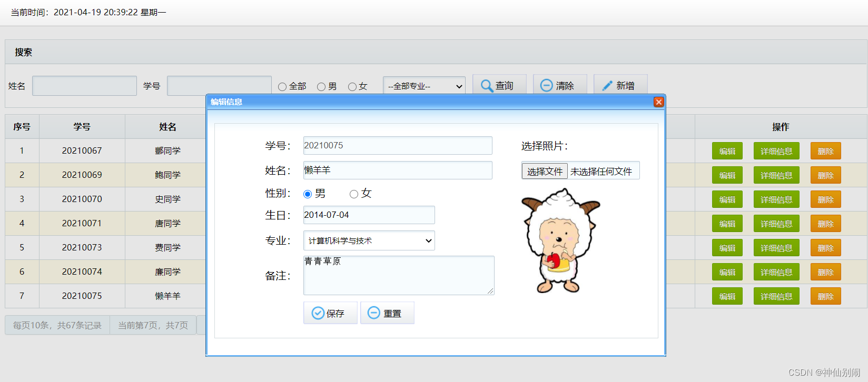Click 删除 in row 7 (20210075)

click(826, 296)
